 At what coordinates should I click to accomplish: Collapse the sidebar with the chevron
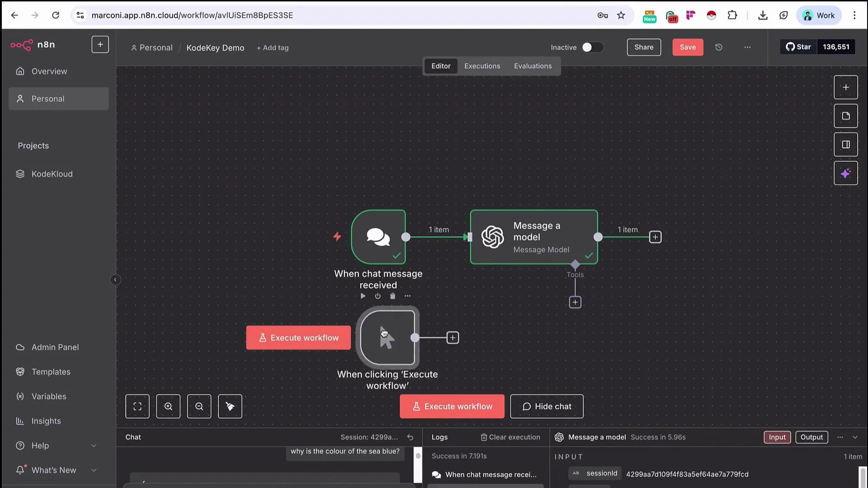click(x=115, y=280)
